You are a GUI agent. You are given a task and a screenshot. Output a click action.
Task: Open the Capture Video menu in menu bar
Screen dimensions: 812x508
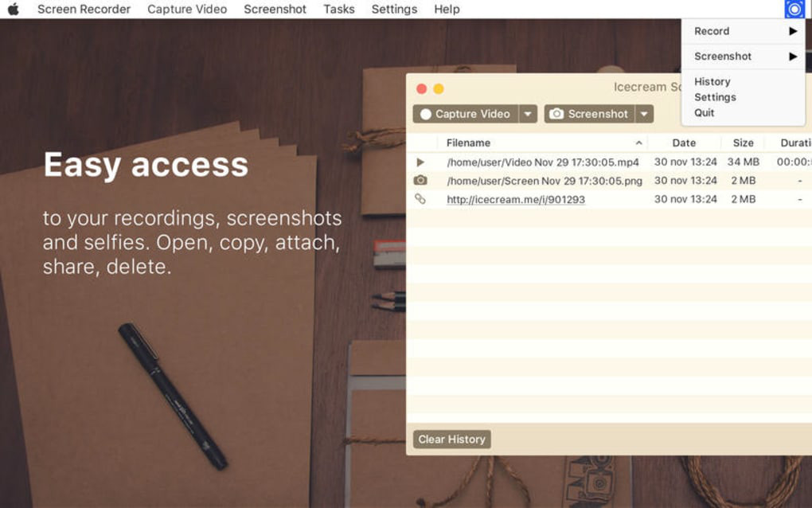tap(187, 9)
